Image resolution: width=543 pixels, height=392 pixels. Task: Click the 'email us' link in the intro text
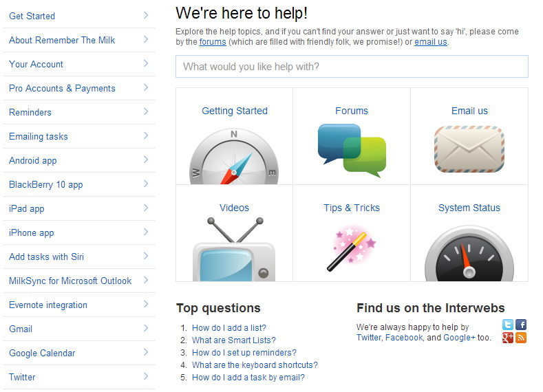(431, 42)
